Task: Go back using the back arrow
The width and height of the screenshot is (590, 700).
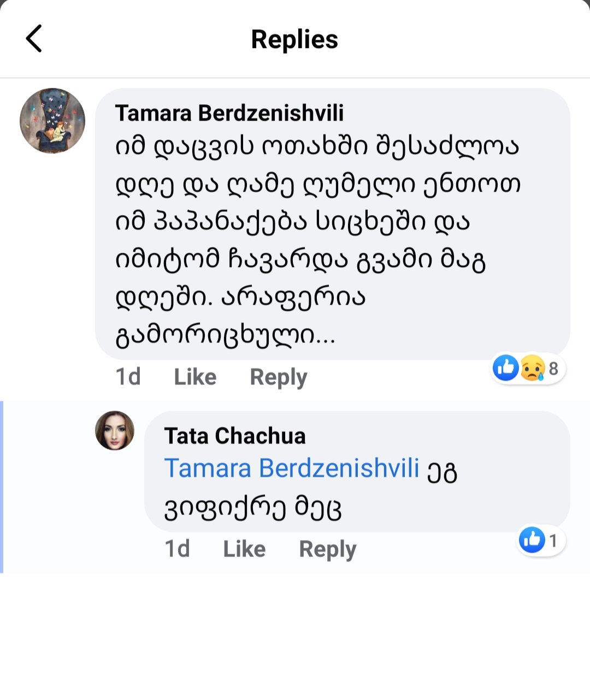Action: pos(34,39)
